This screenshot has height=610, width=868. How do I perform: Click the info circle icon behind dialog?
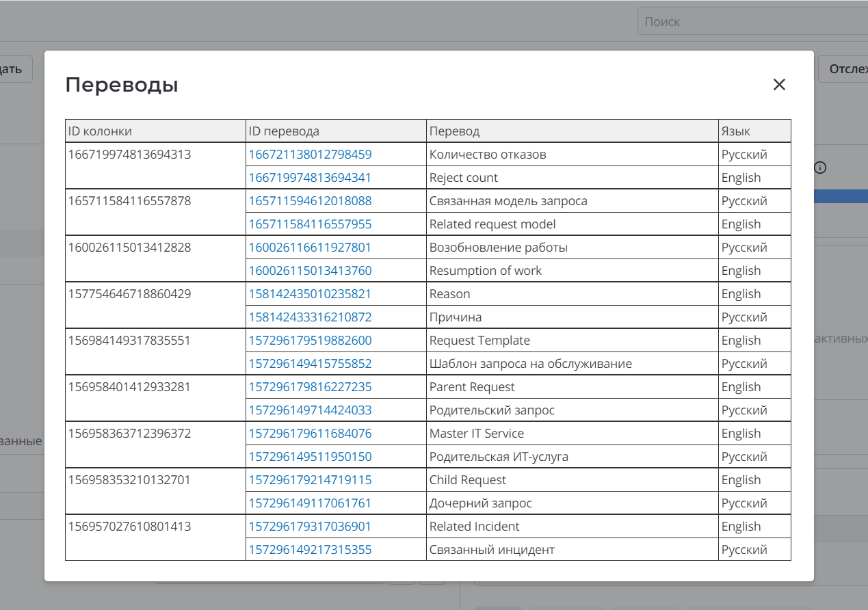(821, 168)
